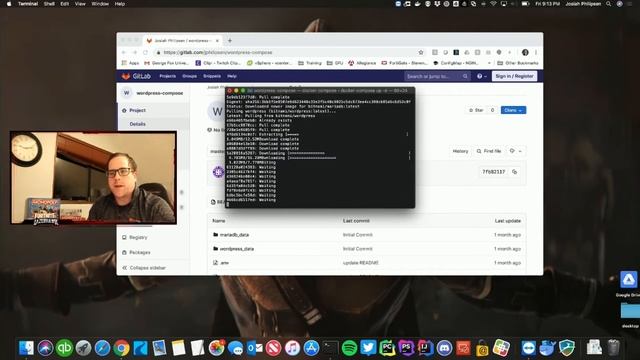Viewport: 640px width, 360px height.
Task: Open Terminal app menu in menu bar
Action: pos(28,4)
